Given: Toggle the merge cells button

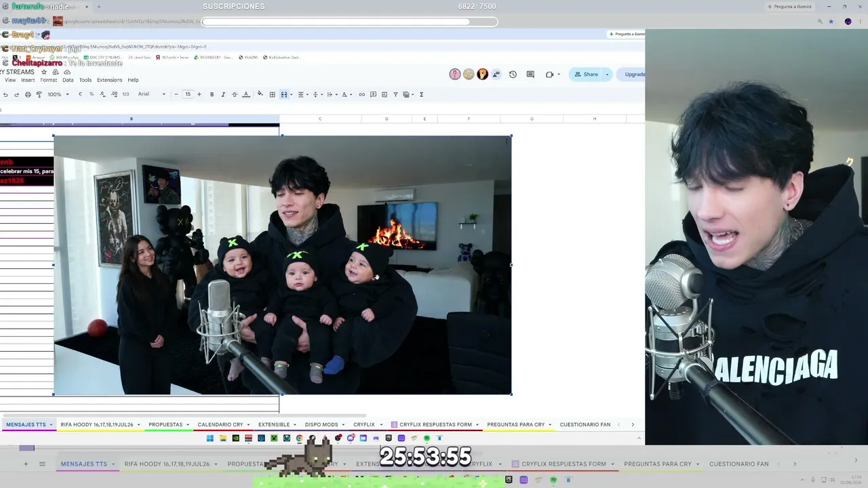Looking at the screenshot, I should pyautogui.click(x=284, y=94).
